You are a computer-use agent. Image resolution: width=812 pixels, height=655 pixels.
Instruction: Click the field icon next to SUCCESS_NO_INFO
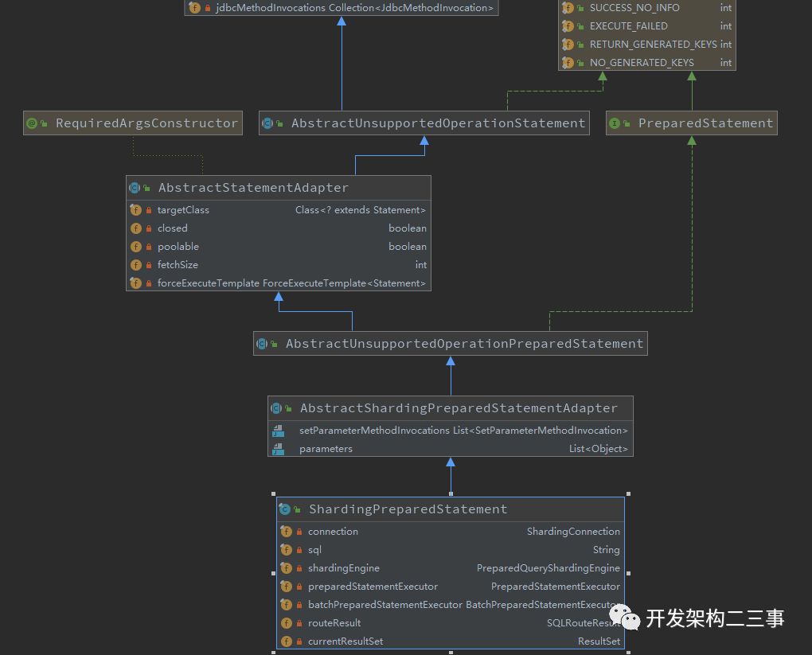pos(568,8)
